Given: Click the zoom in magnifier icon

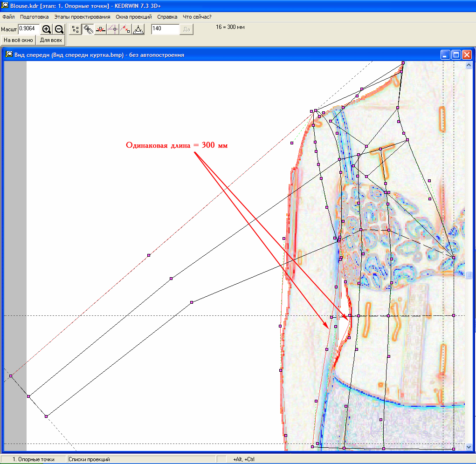Looking at the screenshot, I should pos(47,29).
